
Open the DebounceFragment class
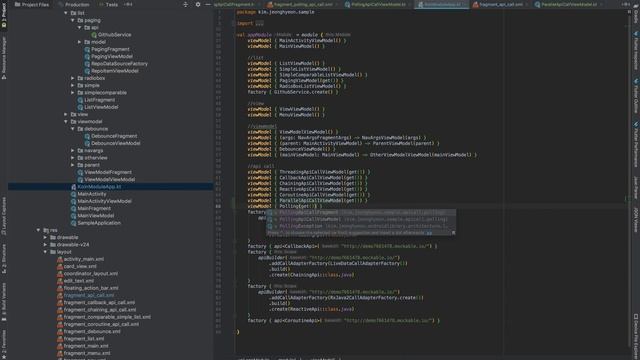tap(111, 136)
